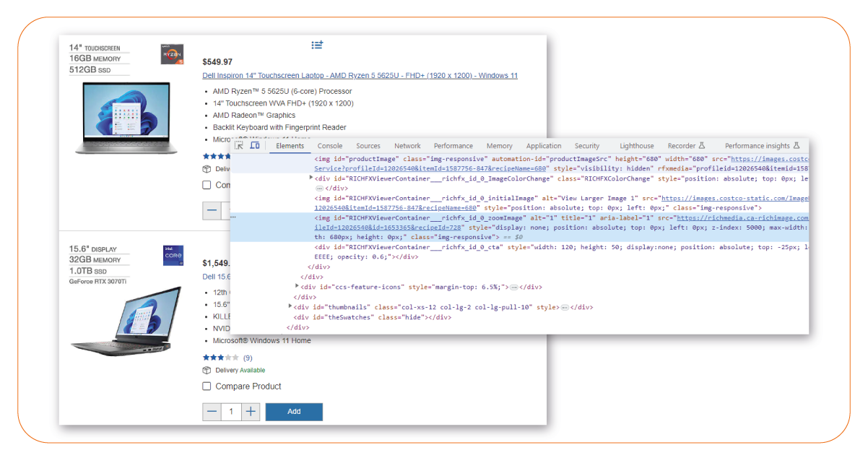Check the compare box for the Dell Inspiron laptop

[x=207, y=185]
